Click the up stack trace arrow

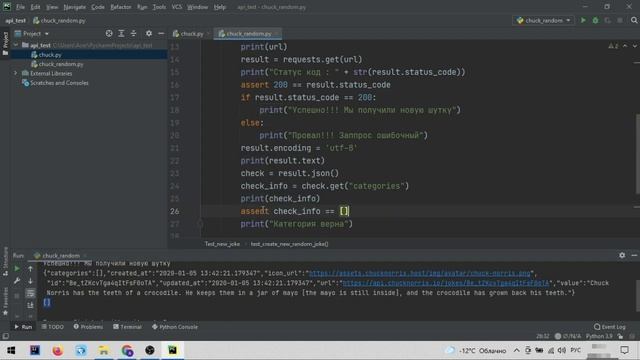[31, 269]
